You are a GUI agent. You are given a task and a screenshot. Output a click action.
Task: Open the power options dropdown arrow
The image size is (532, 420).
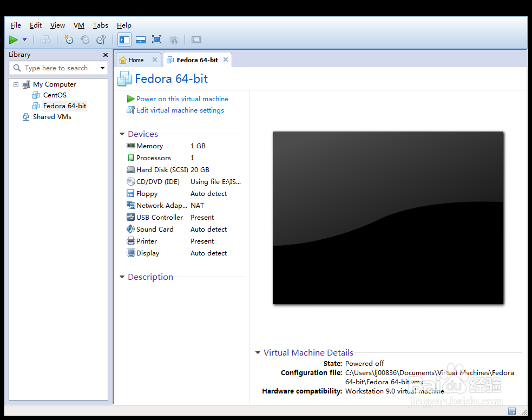pos(24,40)
